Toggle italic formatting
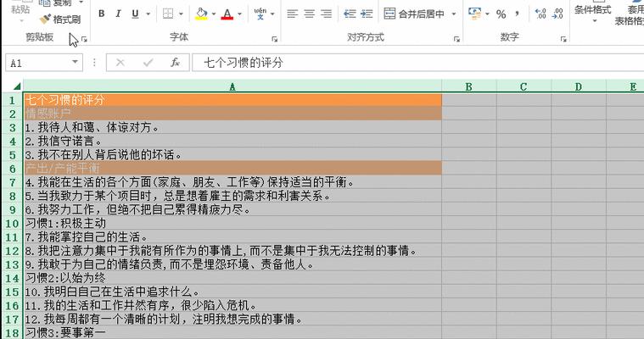The height and width of the screenshot is (339, 644). [x=118, y=14]
